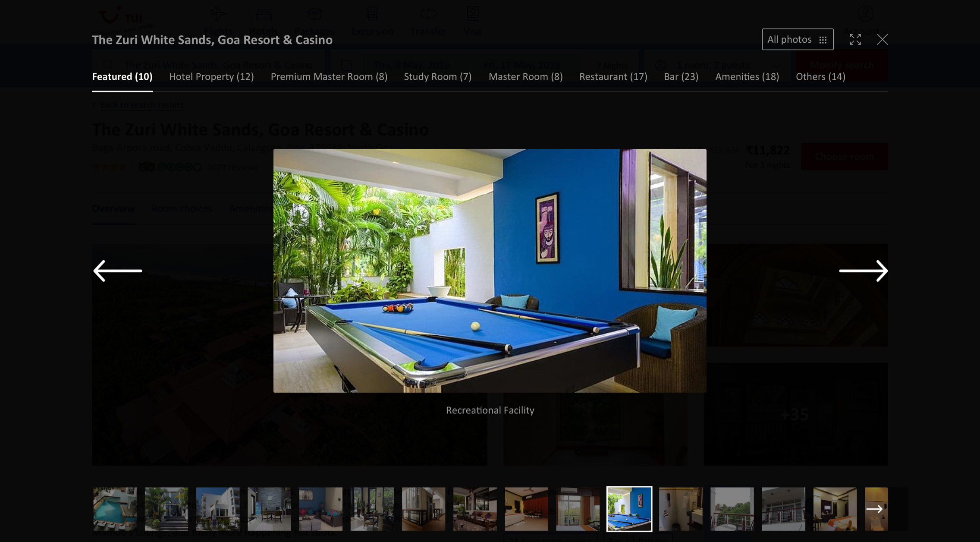Close the photo gallery overlay
980x542 pixels.
coord(882,39)
